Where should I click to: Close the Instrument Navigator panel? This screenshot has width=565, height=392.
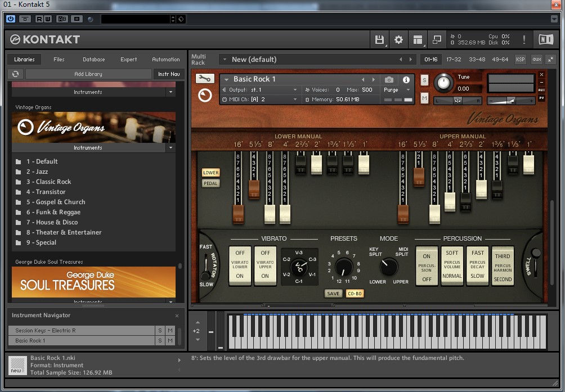tap(177, 316)
